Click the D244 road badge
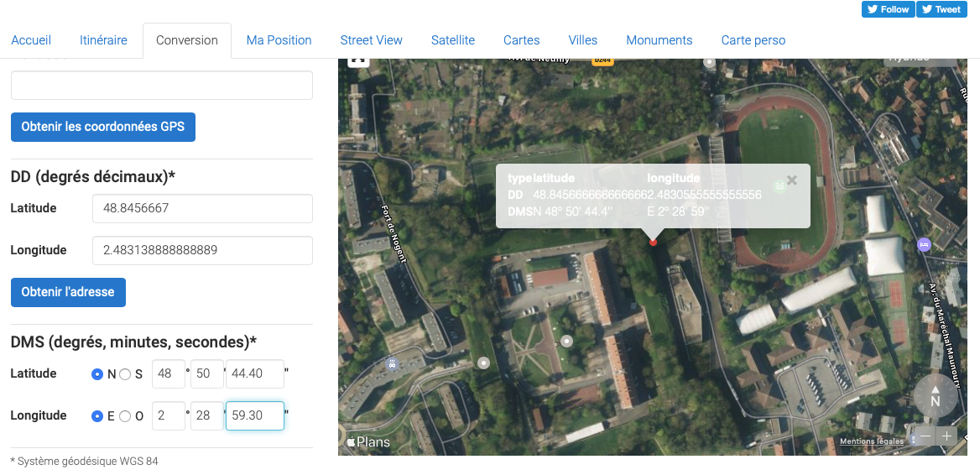This screenshot has width=980, height=475. pyautogui.click(x=602, y=60)
